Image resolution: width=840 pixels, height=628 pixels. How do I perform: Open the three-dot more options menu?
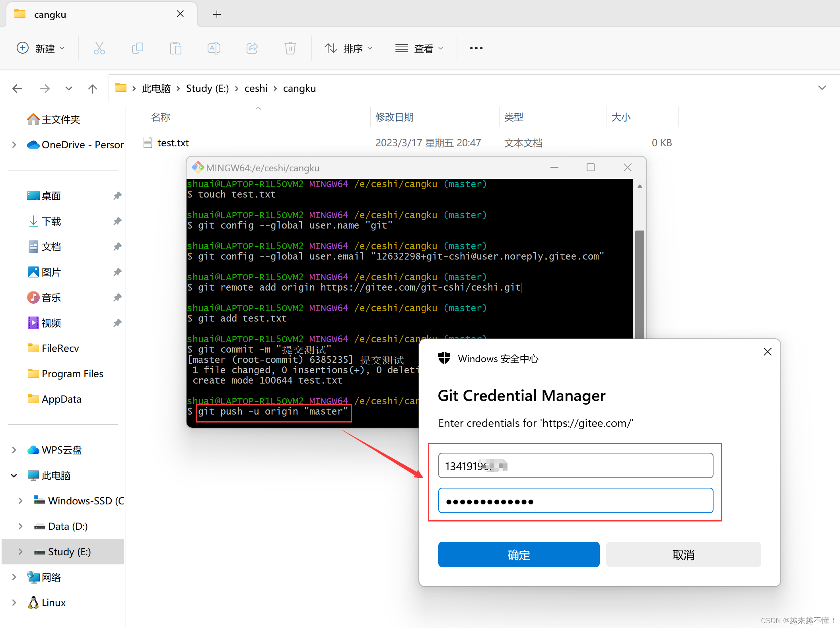pyautogui.click(x=476, y=48)
